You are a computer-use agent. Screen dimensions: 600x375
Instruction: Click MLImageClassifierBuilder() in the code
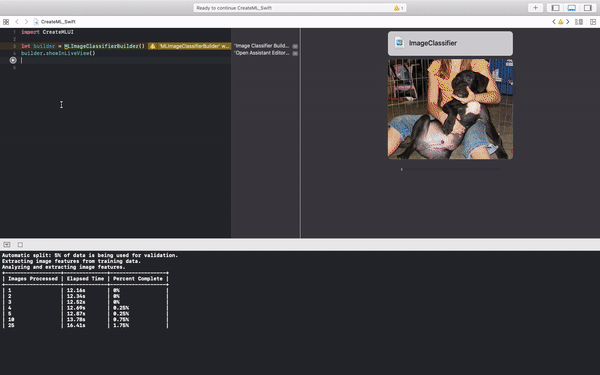104,46
